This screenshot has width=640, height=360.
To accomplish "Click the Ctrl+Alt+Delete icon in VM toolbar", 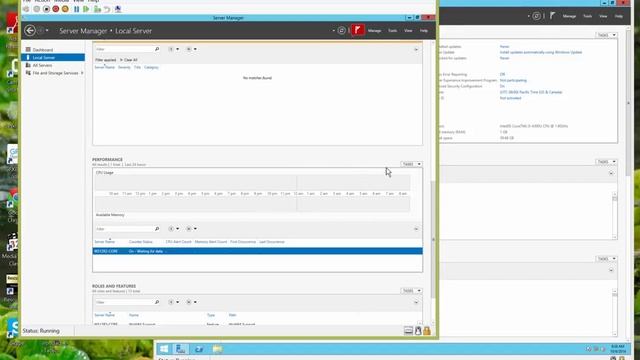I will 26,9.
